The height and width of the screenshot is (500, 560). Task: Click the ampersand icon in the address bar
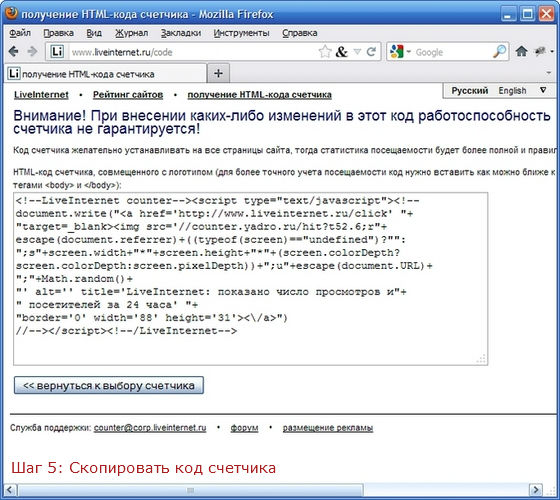tap(341, 52)
